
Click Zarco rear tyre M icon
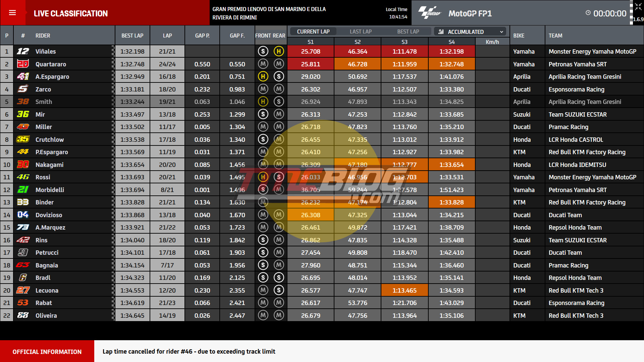279,89
